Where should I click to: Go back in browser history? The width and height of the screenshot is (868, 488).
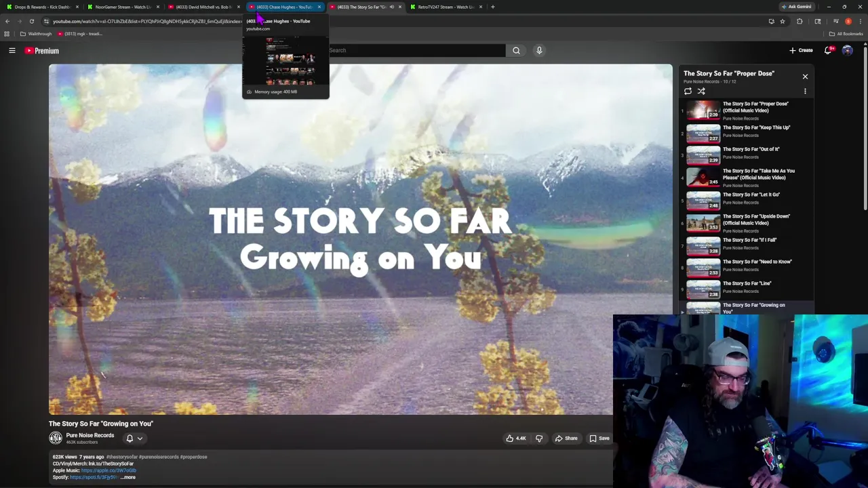point(7,21)
